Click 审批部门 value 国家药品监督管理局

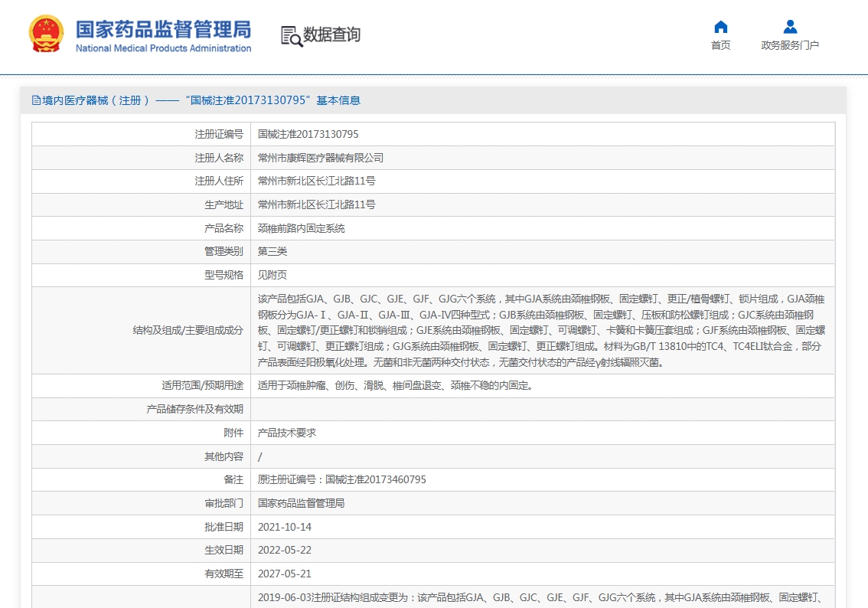[301, 503]
